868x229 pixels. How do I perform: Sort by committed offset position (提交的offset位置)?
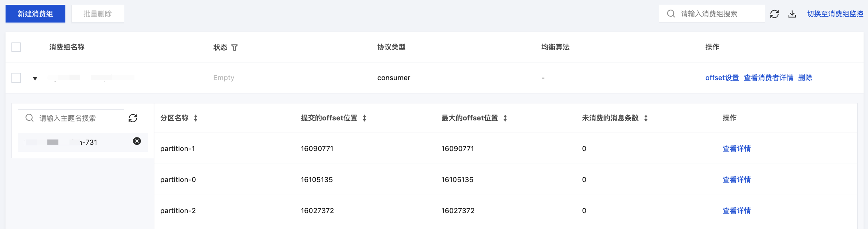(364, 118)
